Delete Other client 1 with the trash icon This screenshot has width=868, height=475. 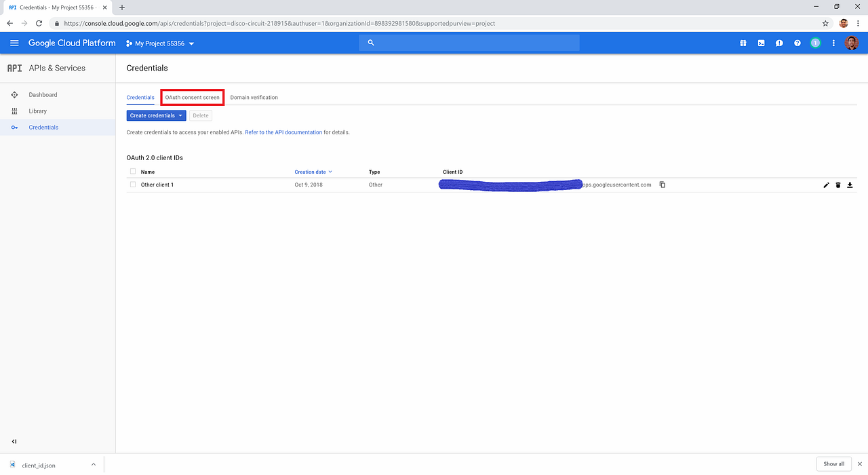click(838, 185)
